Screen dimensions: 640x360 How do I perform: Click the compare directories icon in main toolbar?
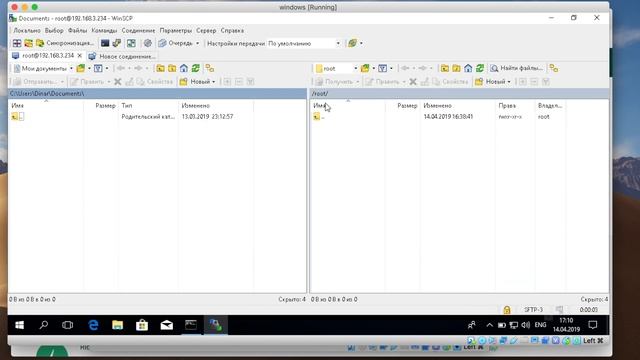pyautogui.click(x=17, y=43)
